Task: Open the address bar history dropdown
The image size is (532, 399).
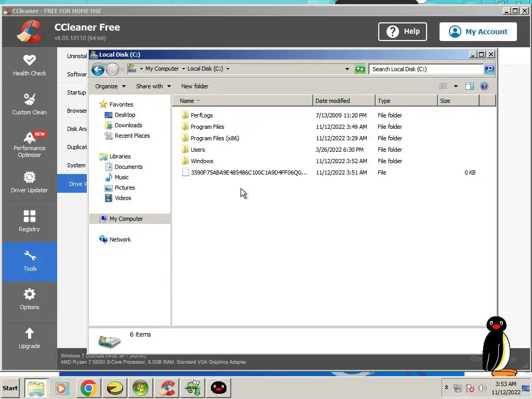Action: tap(347, 69)
